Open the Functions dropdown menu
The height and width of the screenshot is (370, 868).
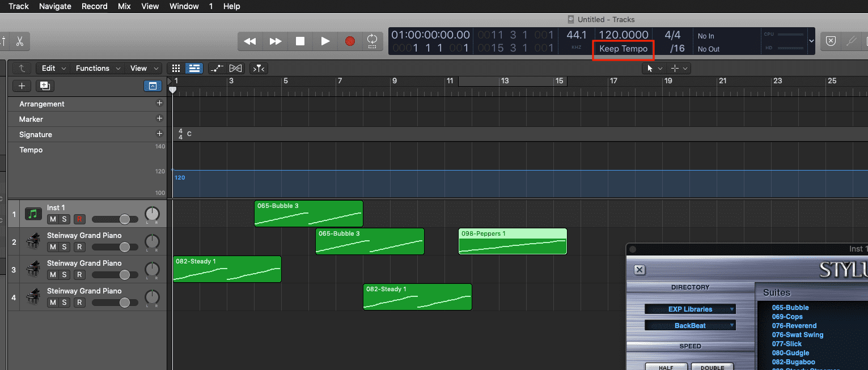click(98, 68)
